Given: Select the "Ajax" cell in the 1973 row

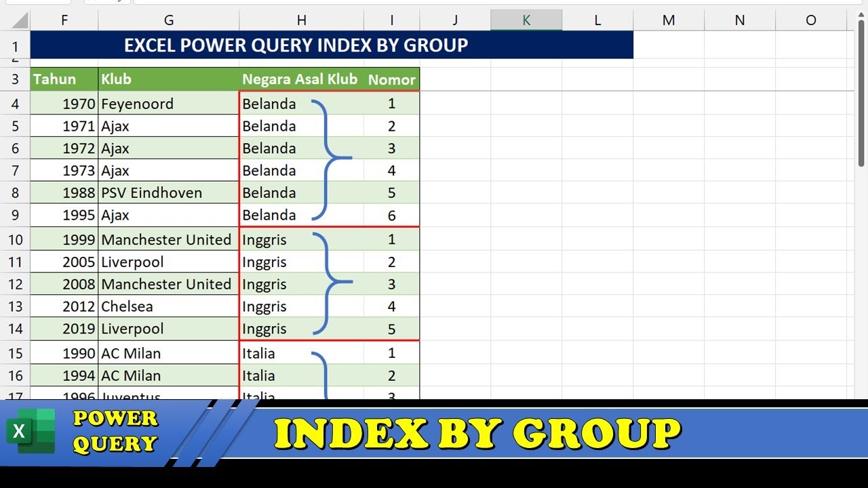Looking at the screenshot, I should [x=169, y=170].
